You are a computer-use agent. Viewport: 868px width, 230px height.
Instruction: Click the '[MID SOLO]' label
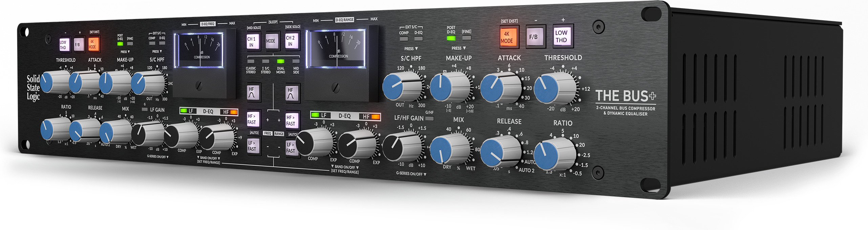tap(254, 28)
